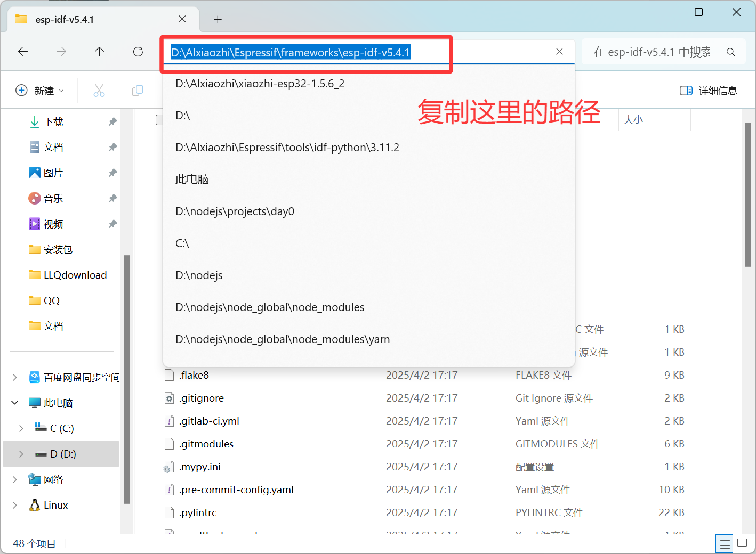
Task: Click the file list vertical scrollbar
Action: (748, 194)
